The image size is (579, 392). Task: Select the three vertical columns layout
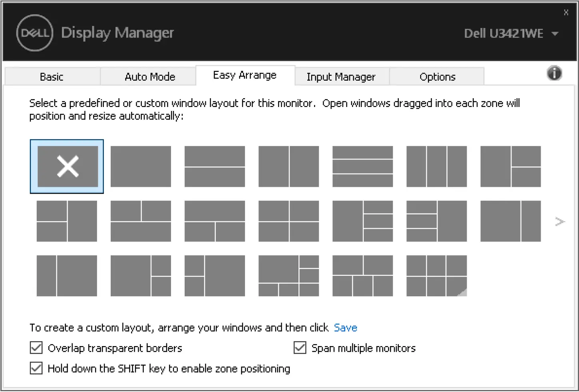[x=436, y=166]
